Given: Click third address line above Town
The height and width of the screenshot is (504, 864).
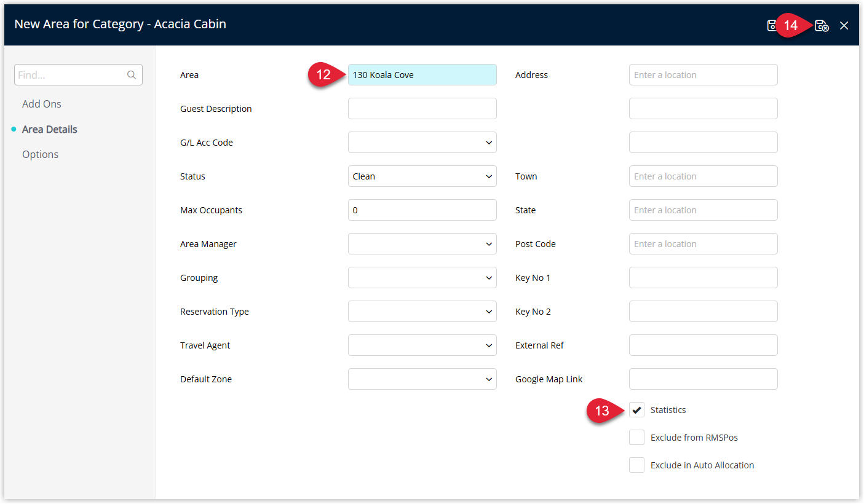Looking at the screenshot, I should (703, 143).
